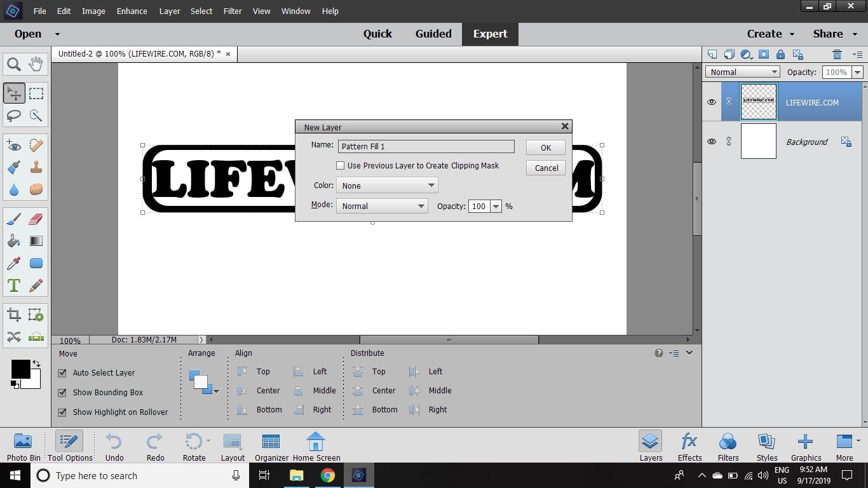The height and width of the screenshot is (488, 868).
Task: Select the Sponge tool
Action: 36,189
